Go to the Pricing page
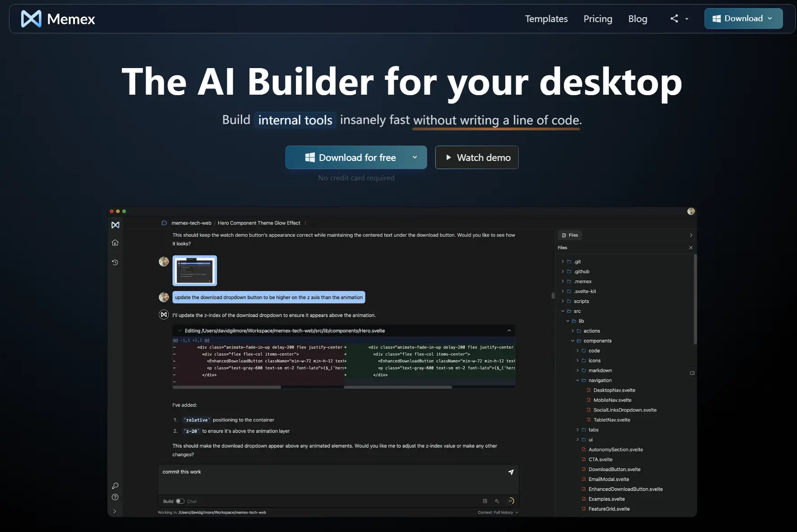The height and width of the screenshot is (532, 797). 598,19
